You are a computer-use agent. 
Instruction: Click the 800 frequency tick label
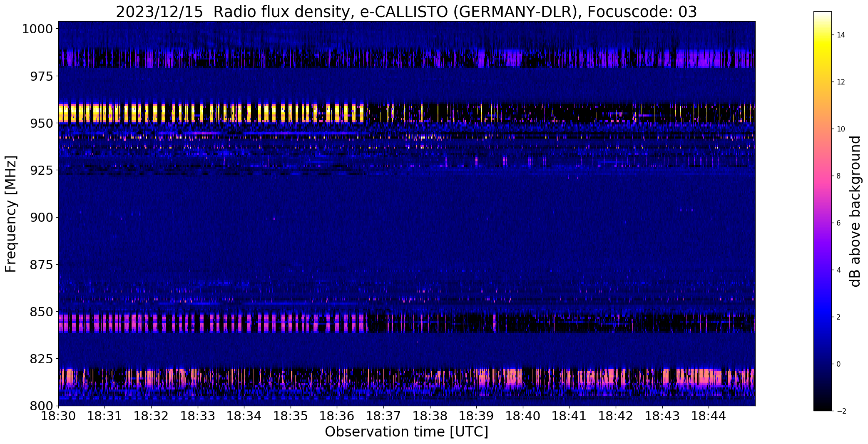[x=41, y=406]
